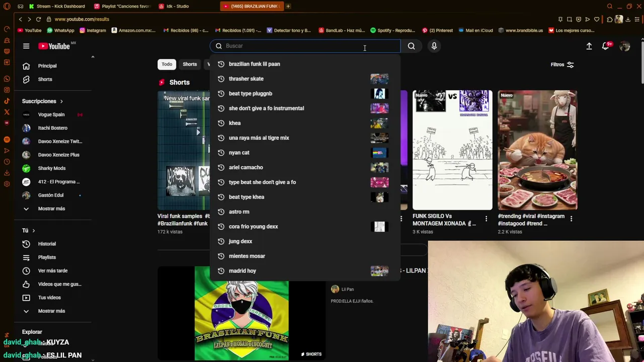Screen dimensions: 644x362
Task: Open new tab with the plus button
Action: (288, 6)
